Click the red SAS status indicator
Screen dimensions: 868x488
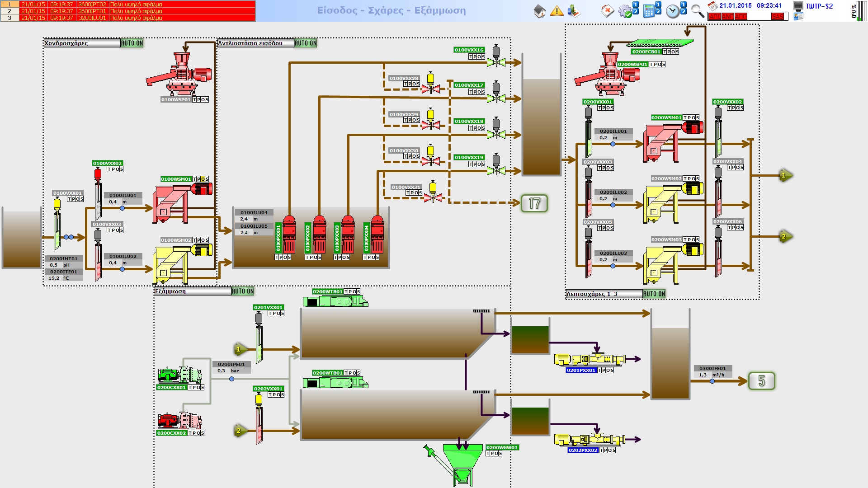click(777, 17)
